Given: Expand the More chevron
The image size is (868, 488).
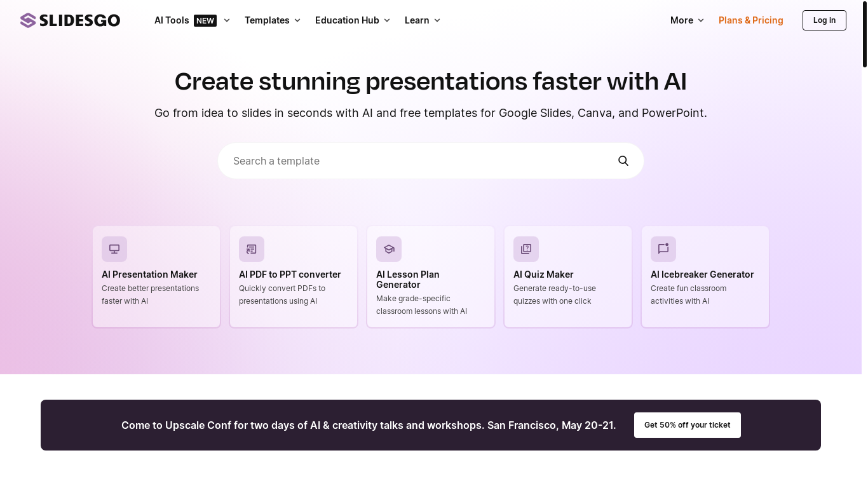Looking at the screenshot, I should click(x=701, y=20).
